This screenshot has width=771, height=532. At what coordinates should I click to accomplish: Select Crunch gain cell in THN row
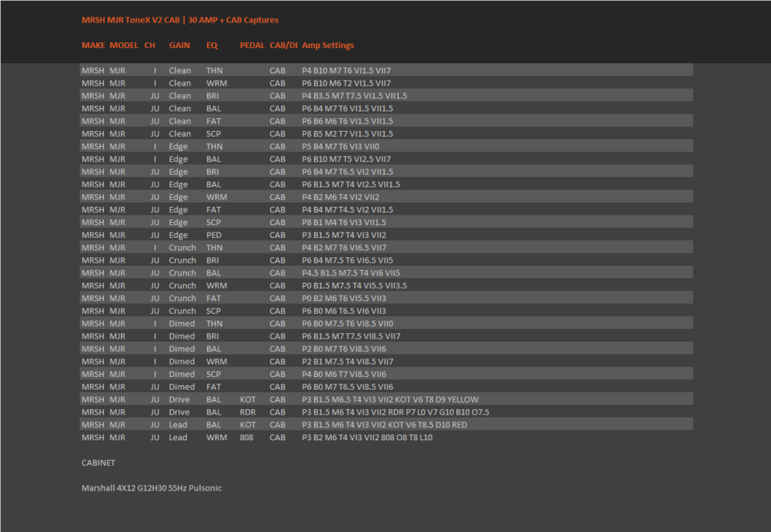tap(182, 248)
